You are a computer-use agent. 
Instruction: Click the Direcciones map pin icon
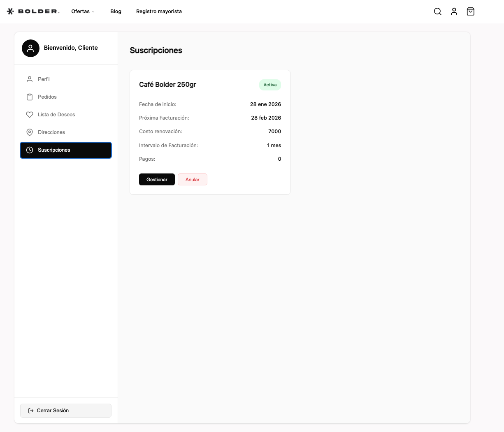(30, 132)
